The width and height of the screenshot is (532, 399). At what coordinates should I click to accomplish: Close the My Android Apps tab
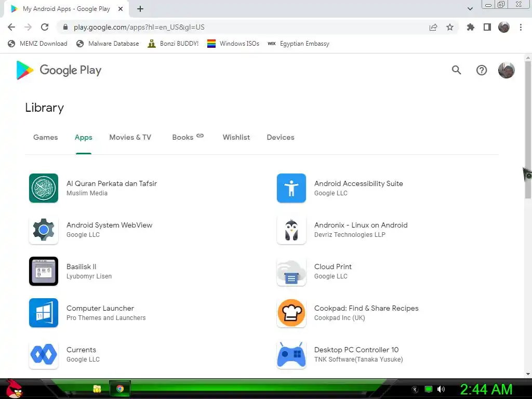[x=121, y=9]
